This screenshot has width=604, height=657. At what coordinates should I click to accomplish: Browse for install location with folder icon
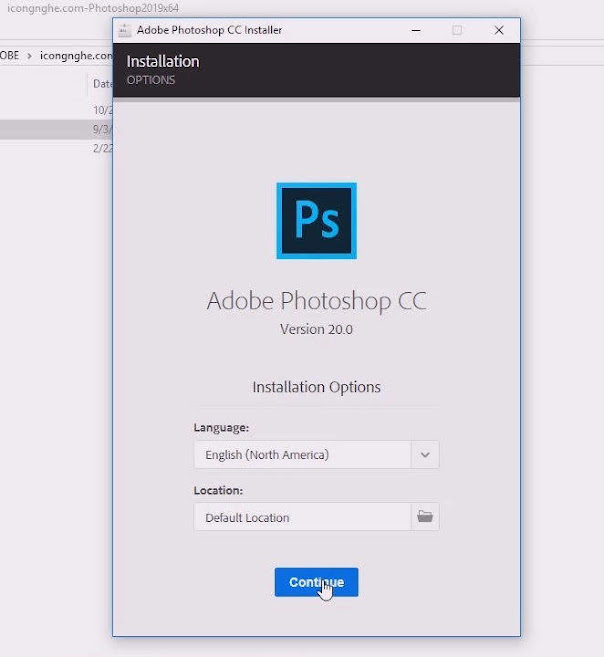point(425,517)
